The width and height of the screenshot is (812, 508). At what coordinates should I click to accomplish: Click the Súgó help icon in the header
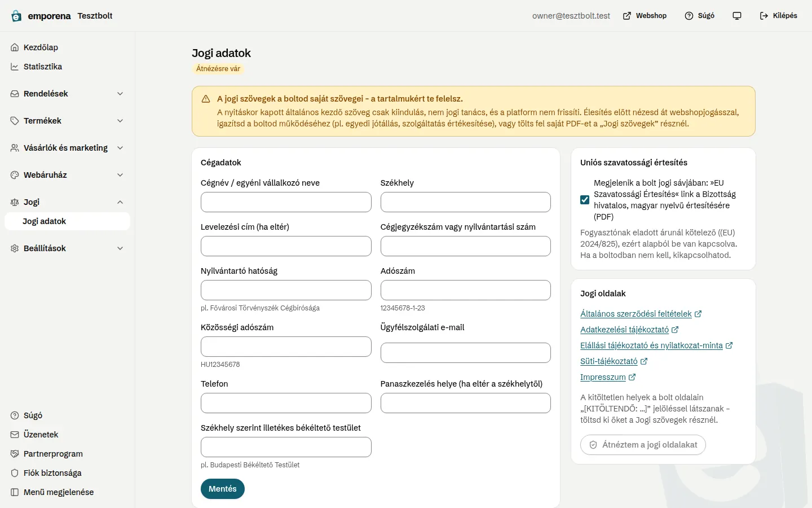689,16
